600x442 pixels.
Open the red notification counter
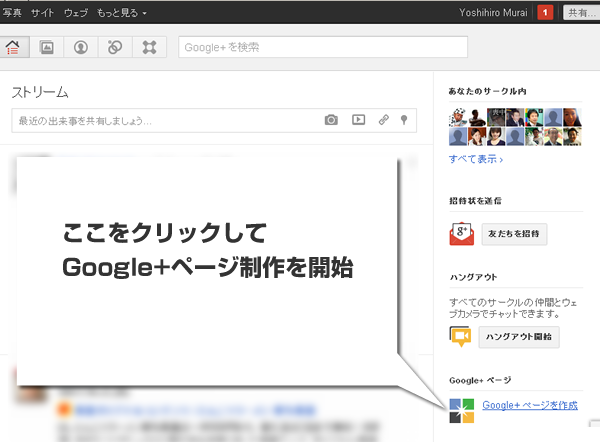point(545,13)
